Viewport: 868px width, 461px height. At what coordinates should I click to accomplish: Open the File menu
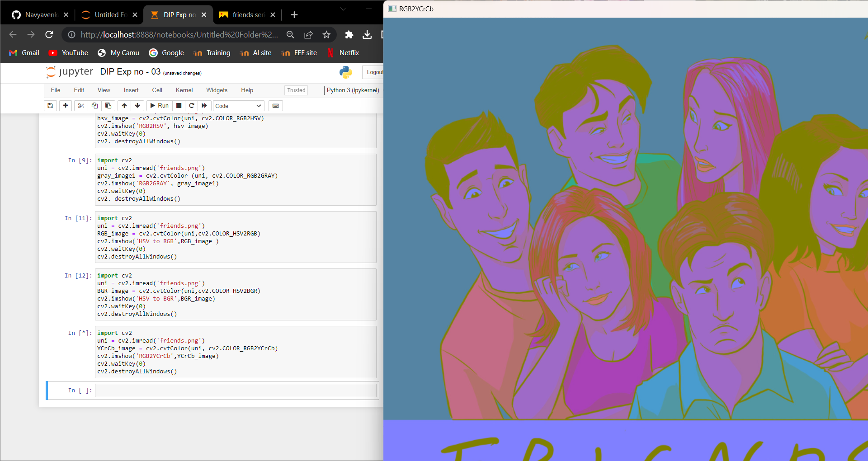(x=56, y=90)
